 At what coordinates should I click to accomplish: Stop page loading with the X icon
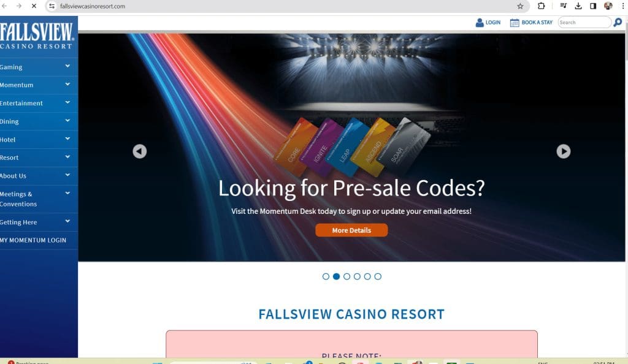click(34, 6)
